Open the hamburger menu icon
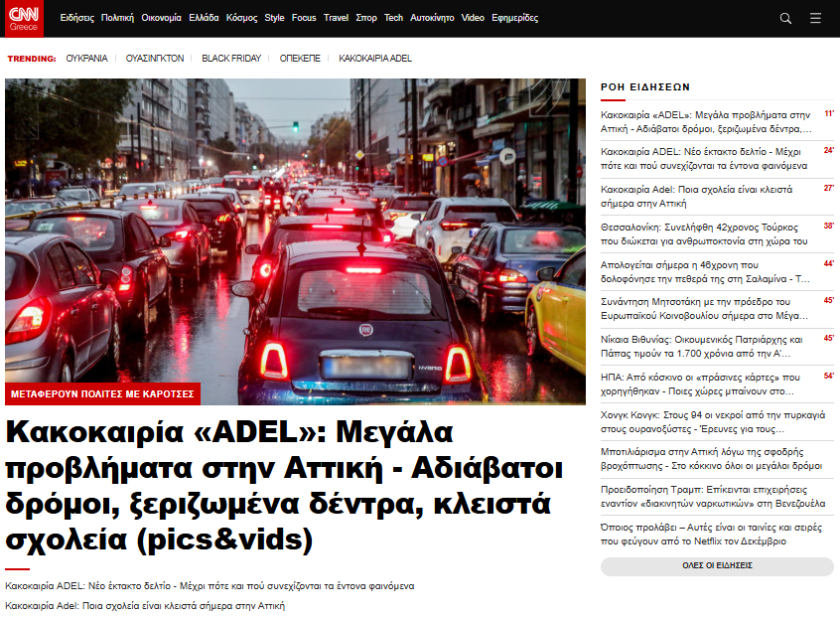The height and width of the screenshot is (617, 840). [x=815, y=18]
